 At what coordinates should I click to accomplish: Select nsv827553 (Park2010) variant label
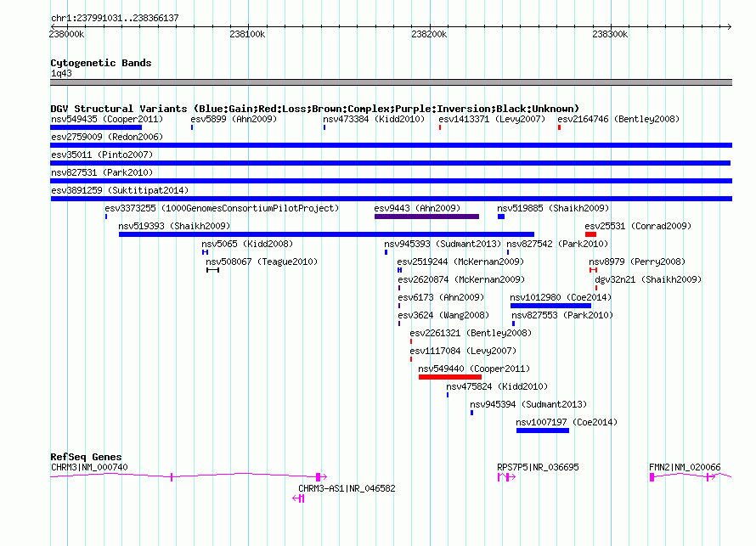point(562,315)
